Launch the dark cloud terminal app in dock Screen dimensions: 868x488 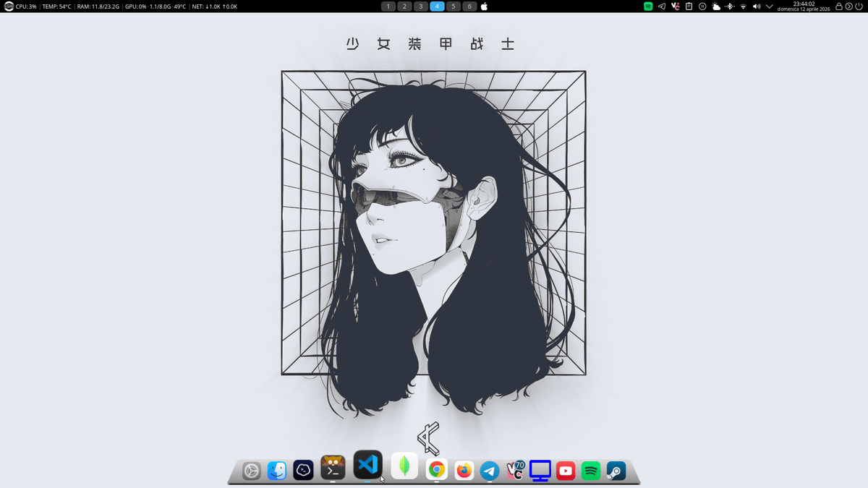(303, 471)
